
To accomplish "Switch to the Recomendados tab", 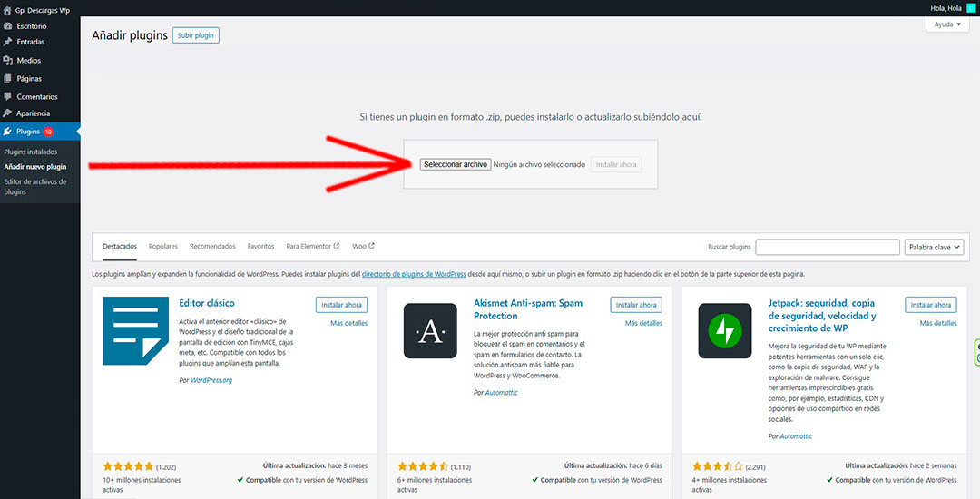I will coord(212,247).
